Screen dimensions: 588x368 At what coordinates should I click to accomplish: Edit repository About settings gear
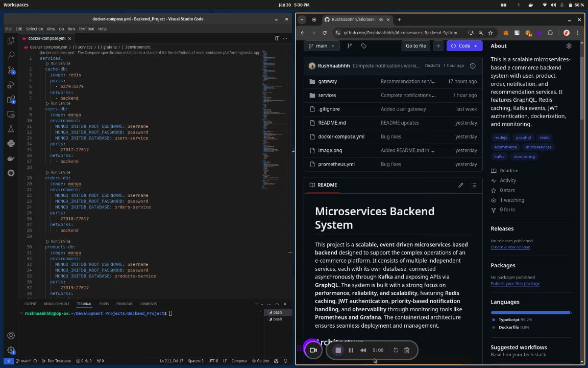pos(569,46)
